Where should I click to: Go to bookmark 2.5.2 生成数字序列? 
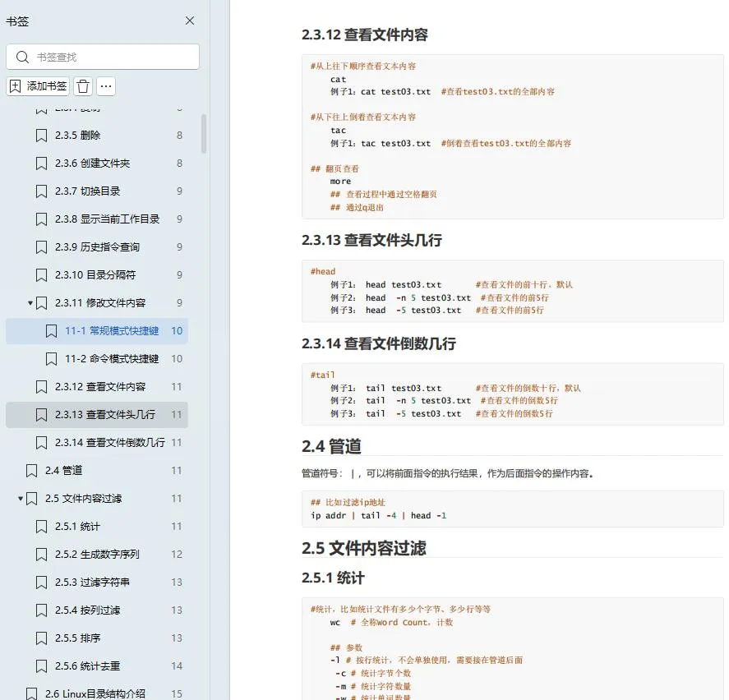tap(97, 554)
